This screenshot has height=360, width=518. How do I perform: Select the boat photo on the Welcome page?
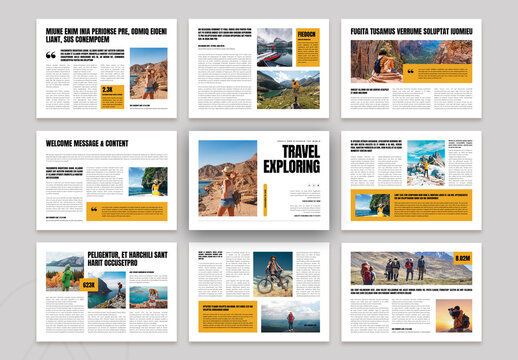point(148,181)
